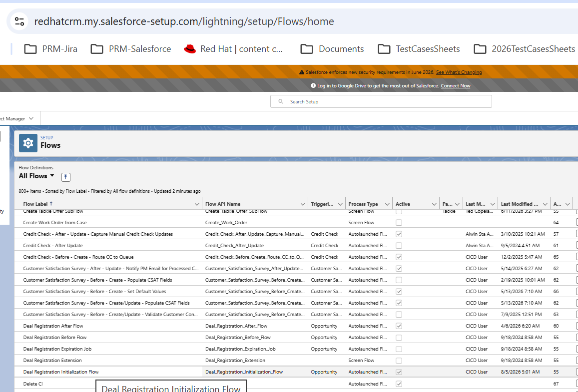Toggle Active checkbox for Deal Registration Extension

(399, 361)
